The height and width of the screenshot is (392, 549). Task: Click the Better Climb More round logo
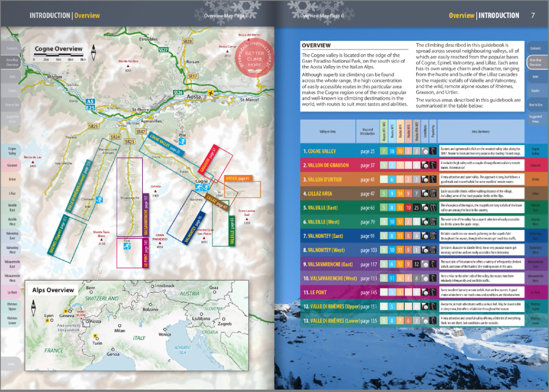tap(254, 58)
